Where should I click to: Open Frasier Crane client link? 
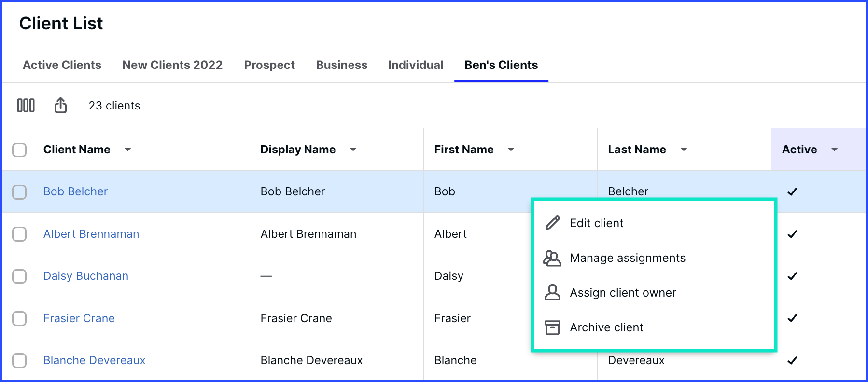click(79, 318)
